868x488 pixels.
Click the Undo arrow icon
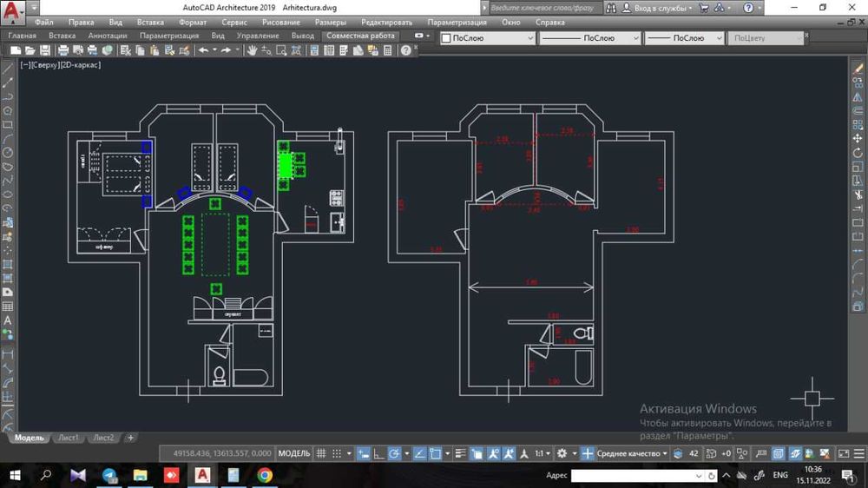pyautogui.click(x=203, y=50)
